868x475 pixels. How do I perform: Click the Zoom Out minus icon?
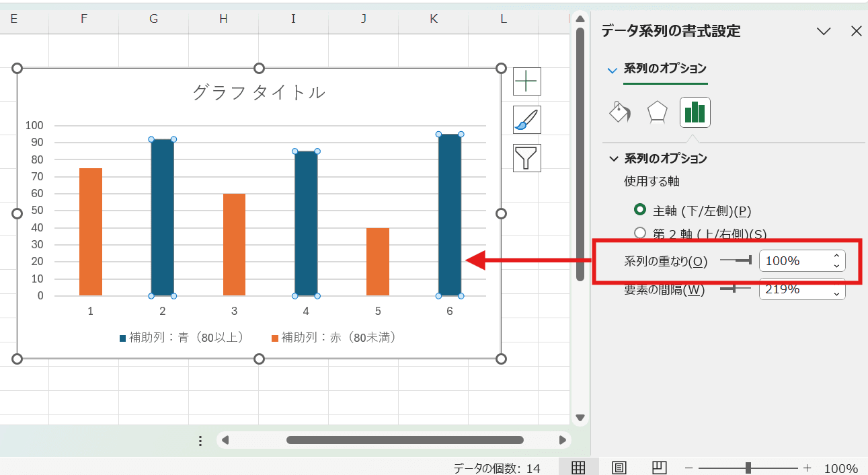[689, 467]
